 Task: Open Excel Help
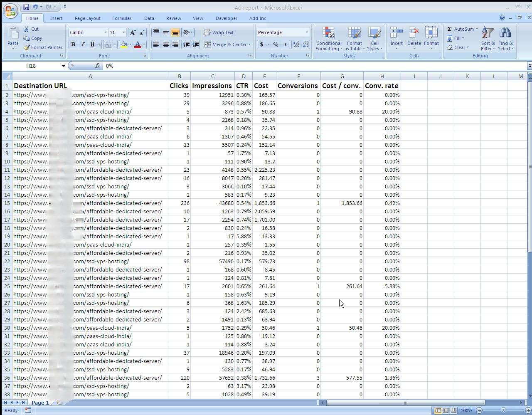502,18
